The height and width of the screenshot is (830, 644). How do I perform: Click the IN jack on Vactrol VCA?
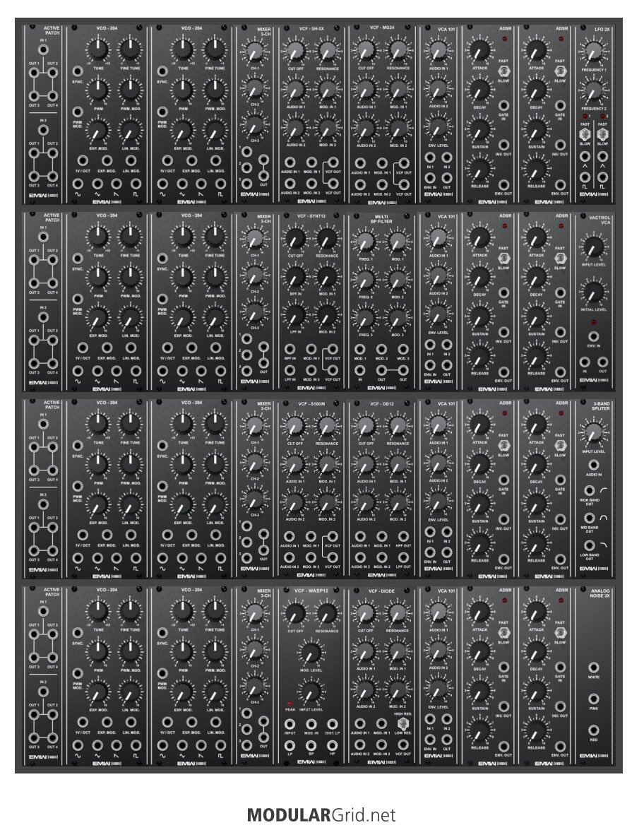pyautogui.click(x=585, y=362)
